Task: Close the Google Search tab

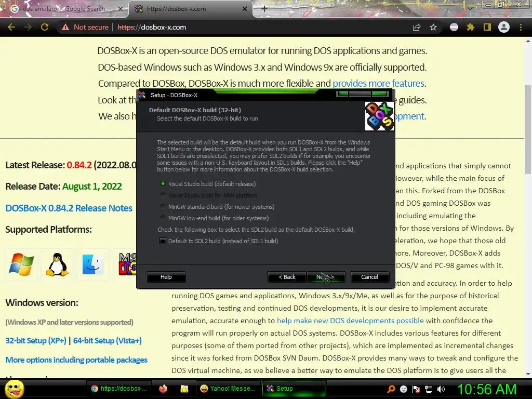Action: 120,9
